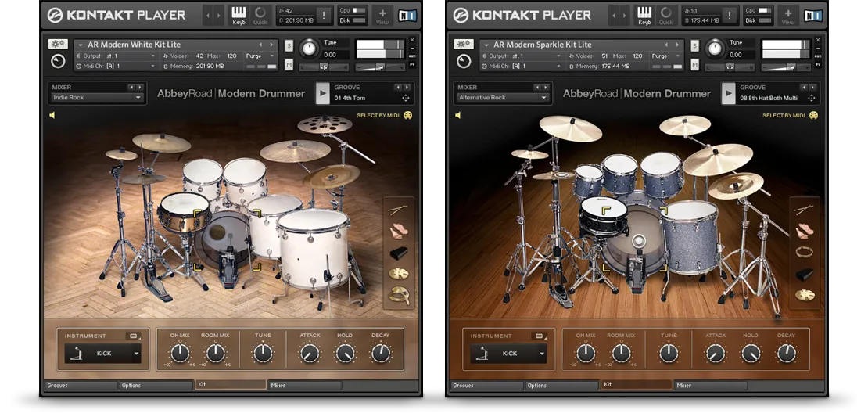Switch to Grooves tab in Sparkle Kit window
This screenshot has width=868, height=417.
coord(486,386)
